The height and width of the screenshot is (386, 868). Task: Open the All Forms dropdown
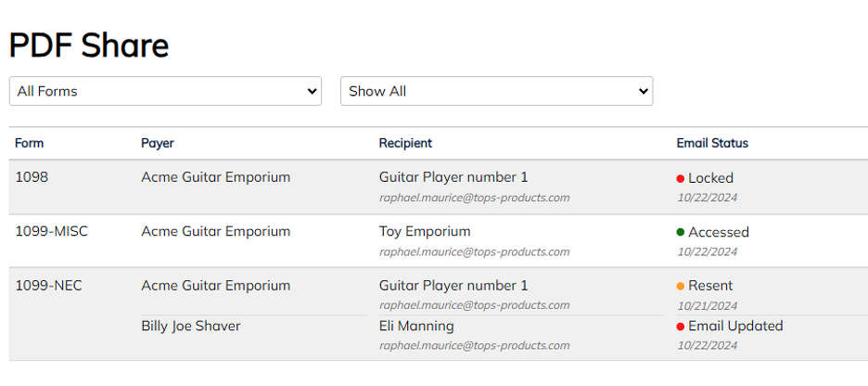[165, 91]
